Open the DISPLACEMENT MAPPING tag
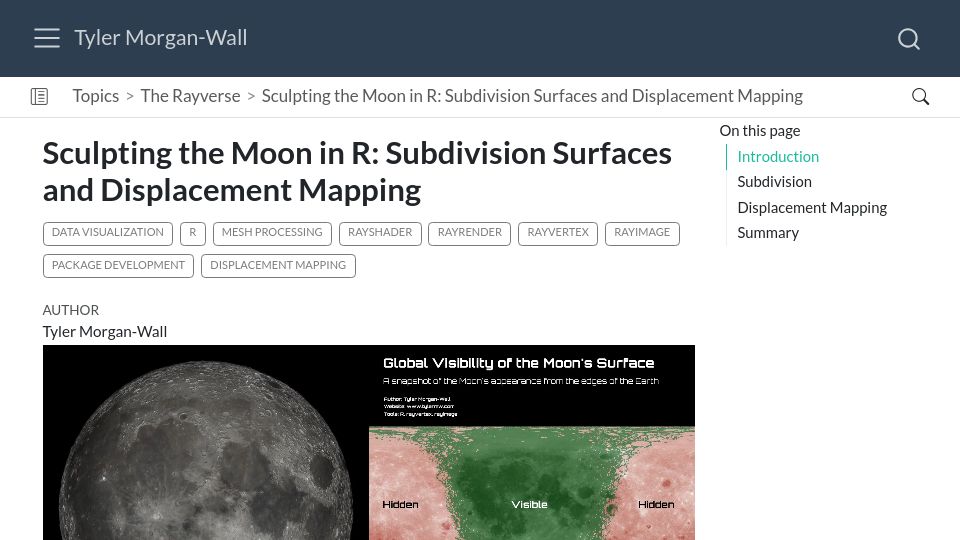 [x=278, y=266]
